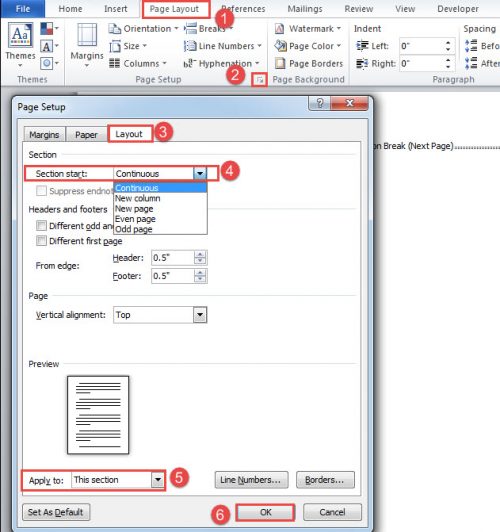Select the Page Layout tab

click(174, 9)
